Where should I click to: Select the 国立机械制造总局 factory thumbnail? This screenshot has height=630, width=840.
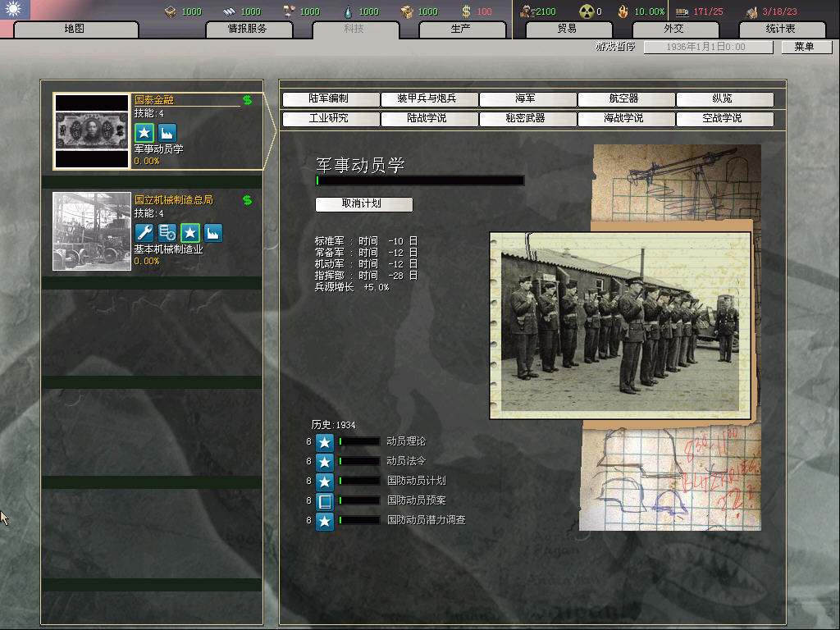(92, 231)
